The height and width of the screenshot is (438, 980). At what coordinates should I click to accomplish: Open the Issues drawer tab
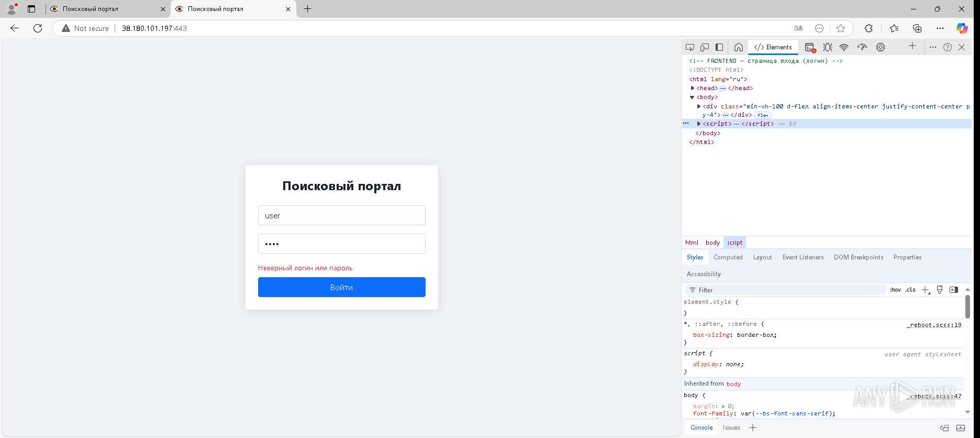(731, 428)
